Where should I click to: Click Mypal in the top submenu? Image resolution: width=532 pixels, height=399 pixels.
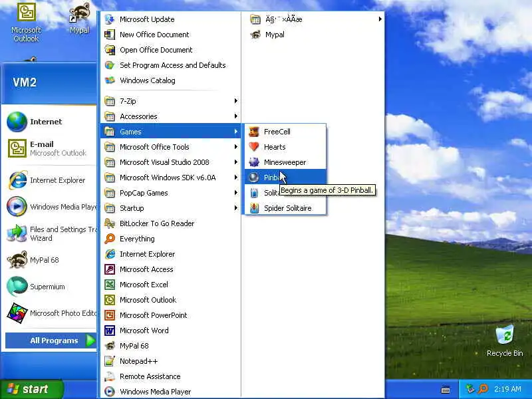tap(314, 35)
